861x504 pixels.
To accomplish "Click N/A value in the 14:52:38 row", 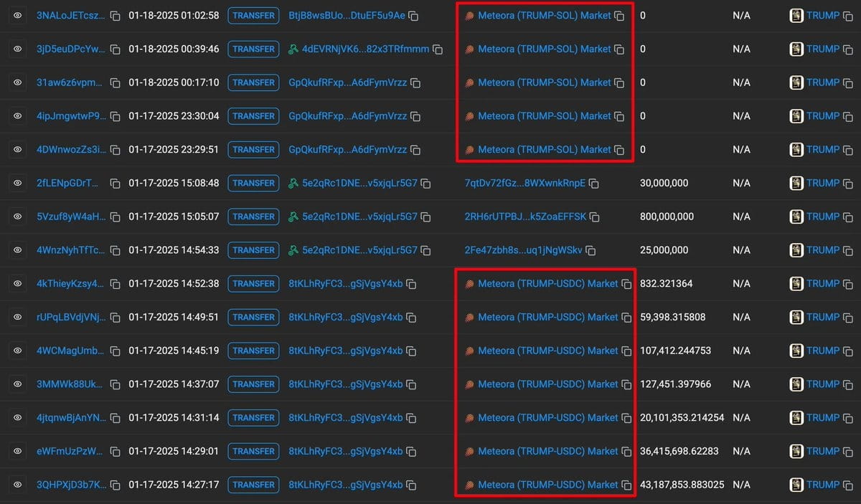I will (x=741, y=283).
